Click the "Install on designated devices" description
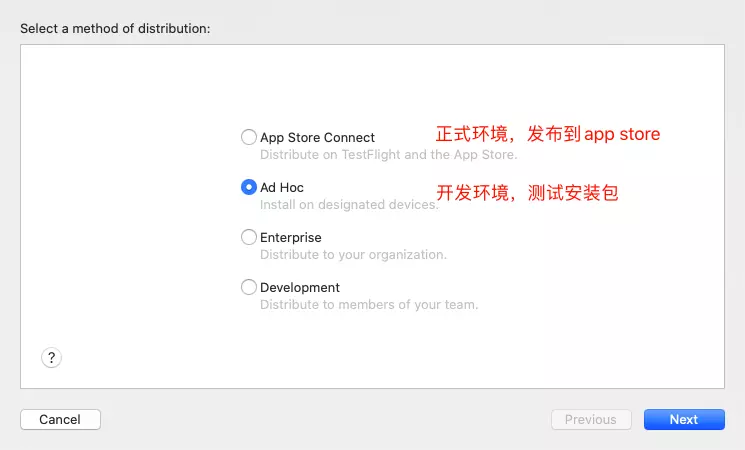Screen dimensions: 745x450 (349, 205)
